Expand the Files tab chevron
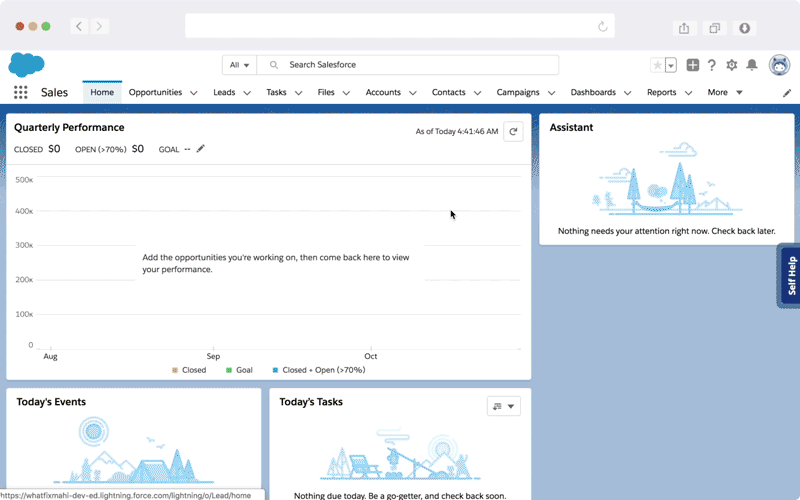Screen dimensions: 800x500 346,93
